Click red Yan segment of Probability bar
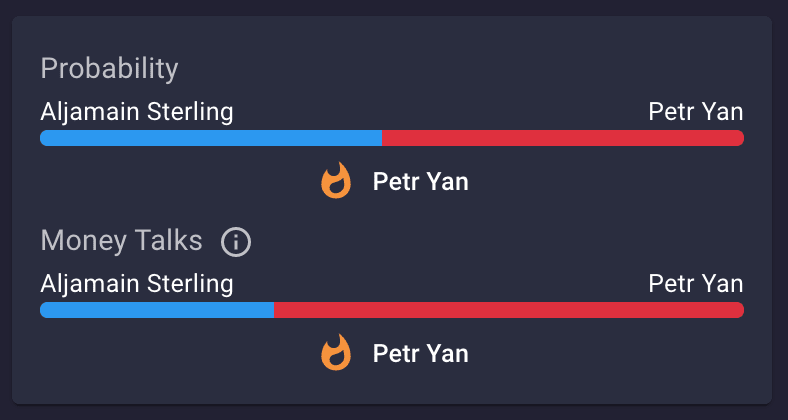 [x=563, y=138]
